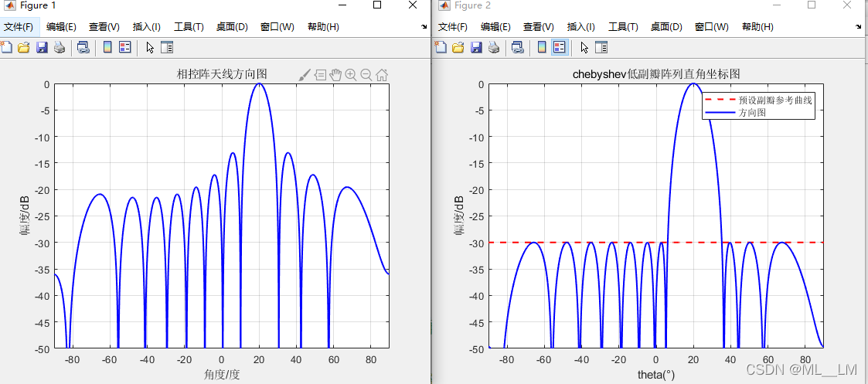Expand the 工具(T) menu in Figure 2
This screenshot has height=384, width=868.
click(623, 27)
